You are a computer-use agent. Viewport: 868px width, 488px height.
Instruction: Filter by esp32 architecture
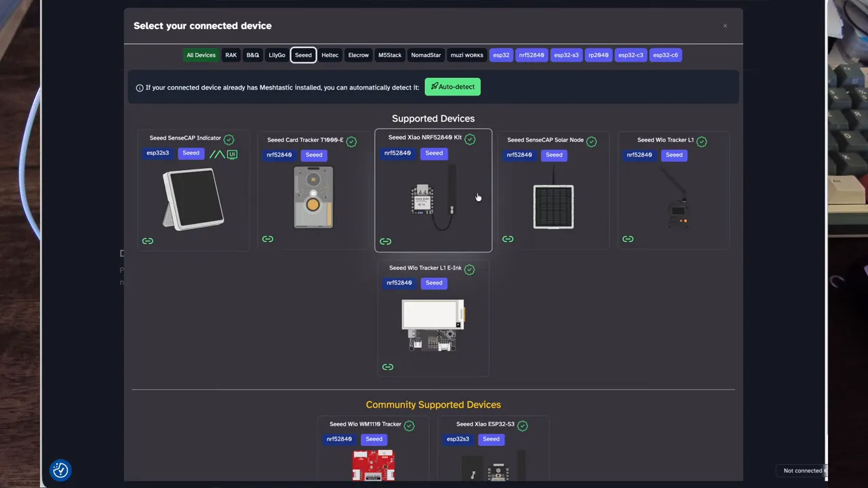(501, 55)
